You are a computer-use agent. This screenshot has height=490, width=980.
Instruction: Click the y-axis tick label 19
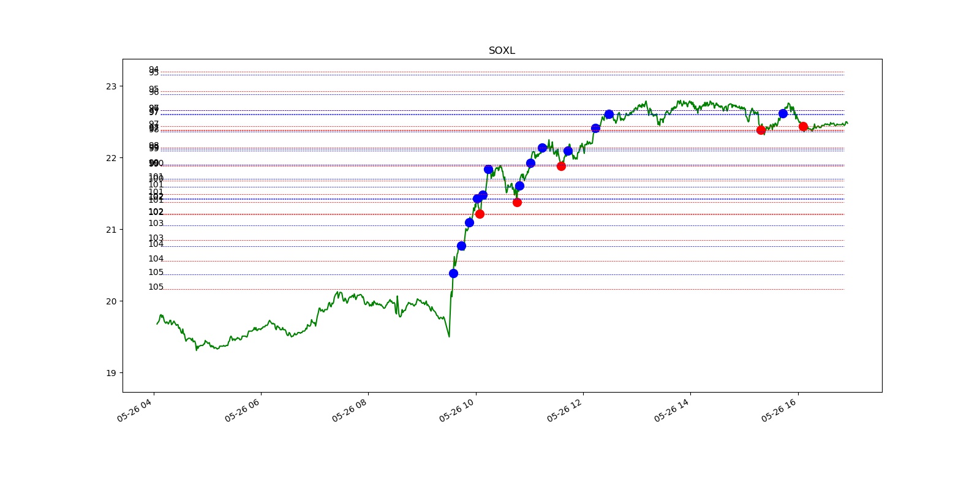coord(111,373)
